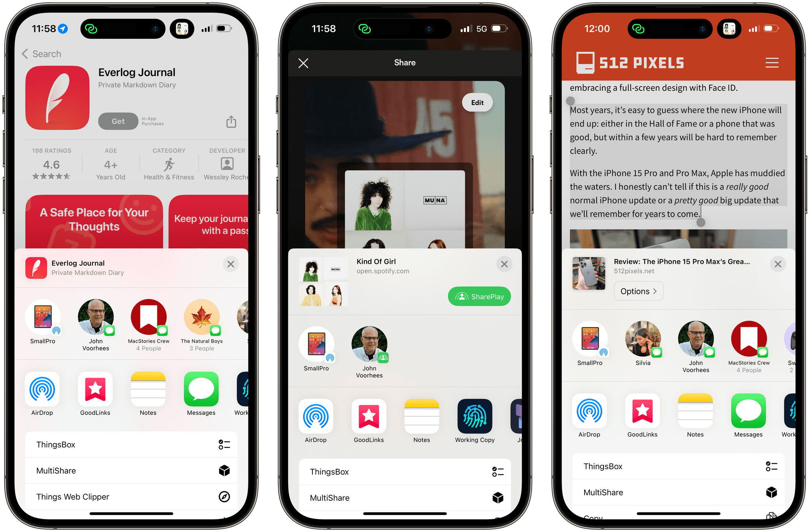Dismiss Spotify share sheet with X button
The image size is (810, 532).
tap(504, 264)
